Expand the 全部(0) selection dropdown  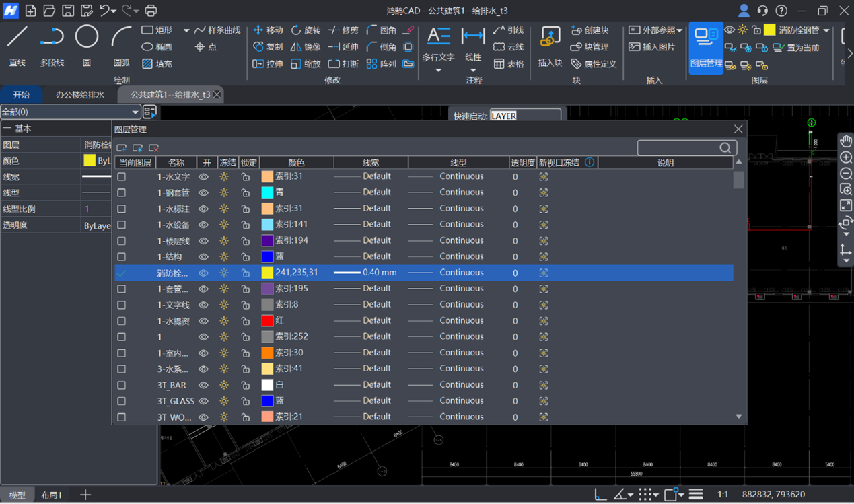135,112
